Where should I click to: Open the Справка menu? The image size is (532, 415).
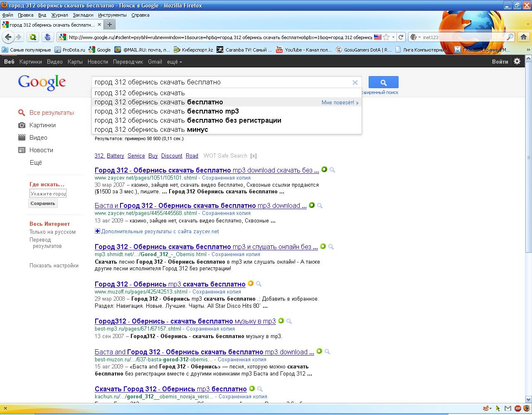140,15
